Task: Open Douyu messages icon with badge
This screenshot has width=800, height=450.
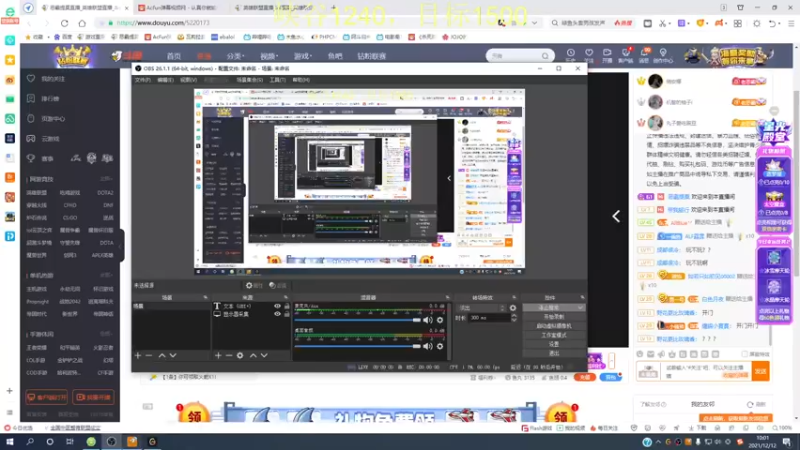Action: (x=644, y=53)
